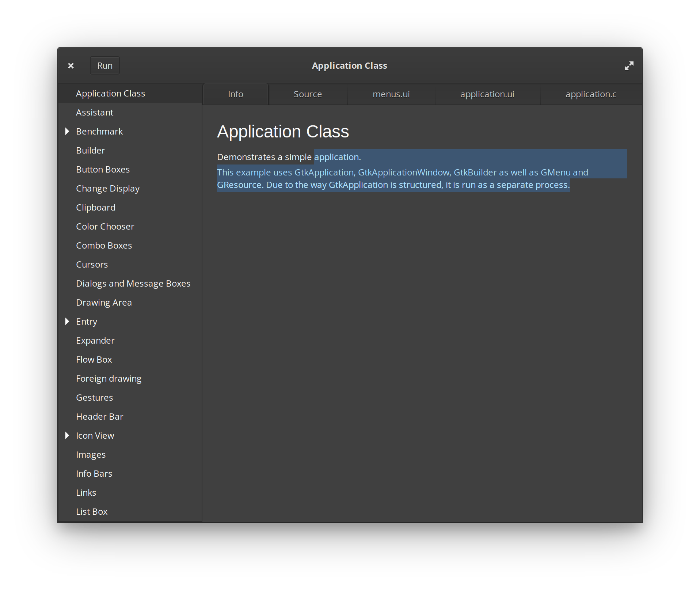Expand the Entry tree item
This screenshot has height=590, width=700.
(67, 321)
